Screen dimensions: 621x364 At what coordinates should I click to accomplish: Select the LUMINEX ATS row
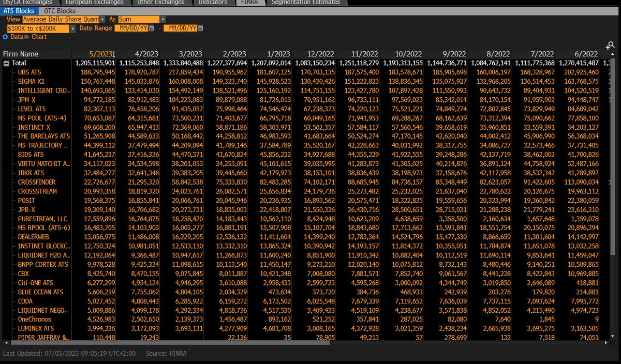(x=36, y=328)
